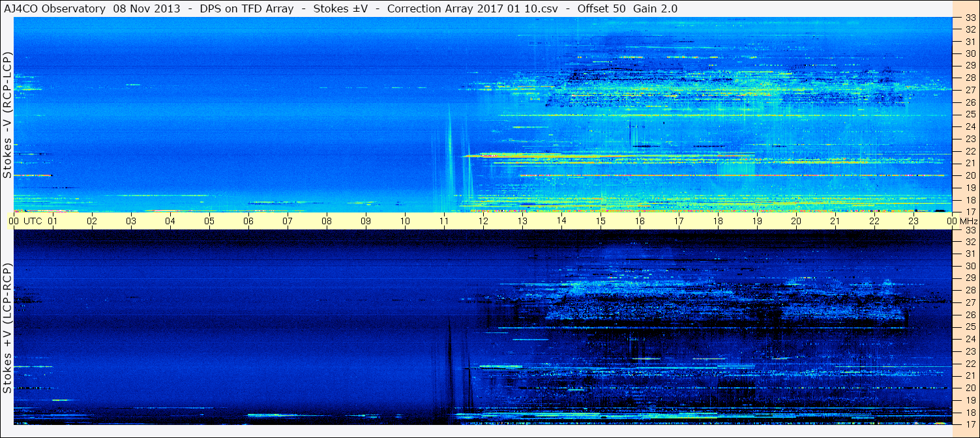Click the 20 hour tick on the time axis

(796, 221)
